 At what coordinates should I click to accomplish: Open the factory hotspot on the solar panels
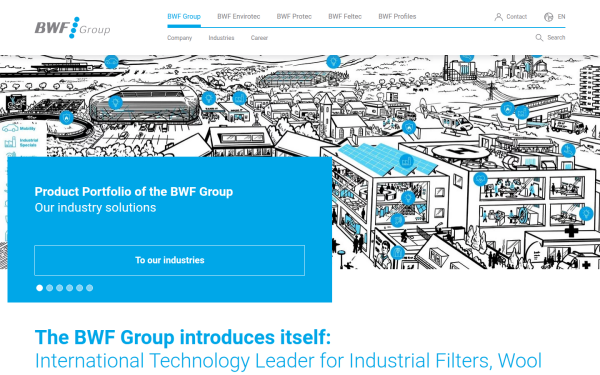click(406, 161)
